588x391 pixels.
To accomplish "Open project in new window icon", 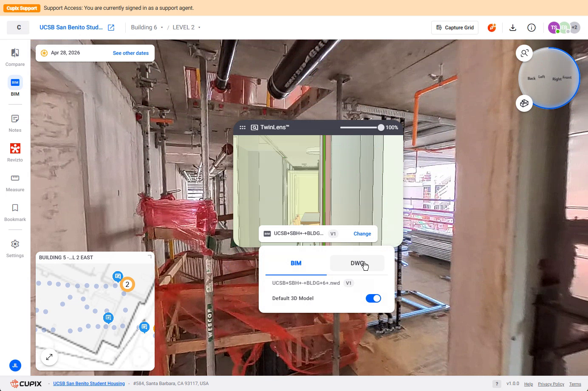I will point(111,28).
